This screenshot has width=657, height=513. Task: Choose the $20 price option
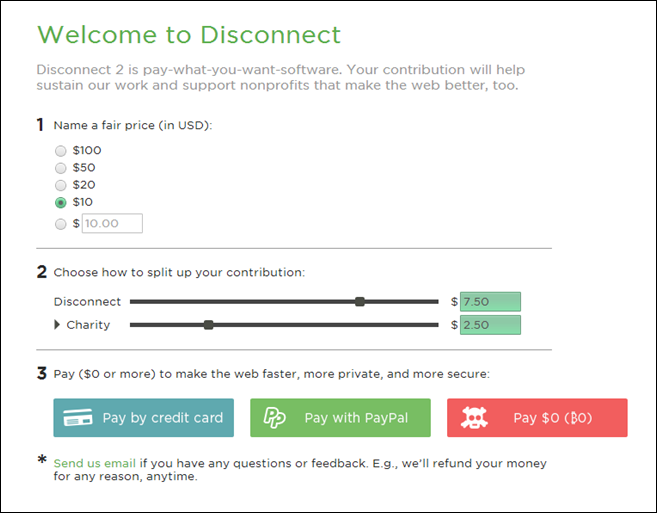coord(61,185)
